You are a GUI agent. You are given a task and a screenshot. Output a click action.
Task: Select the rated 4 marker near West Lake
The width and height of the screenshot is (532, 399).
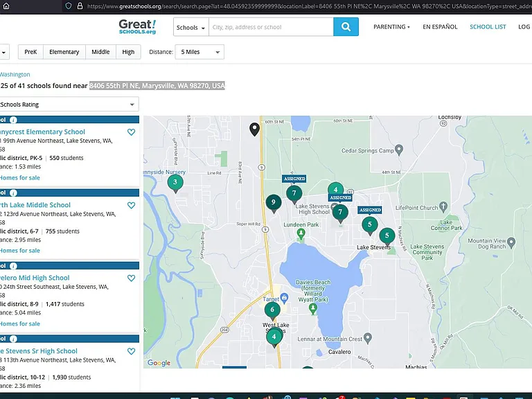click(x=274, y=338)
